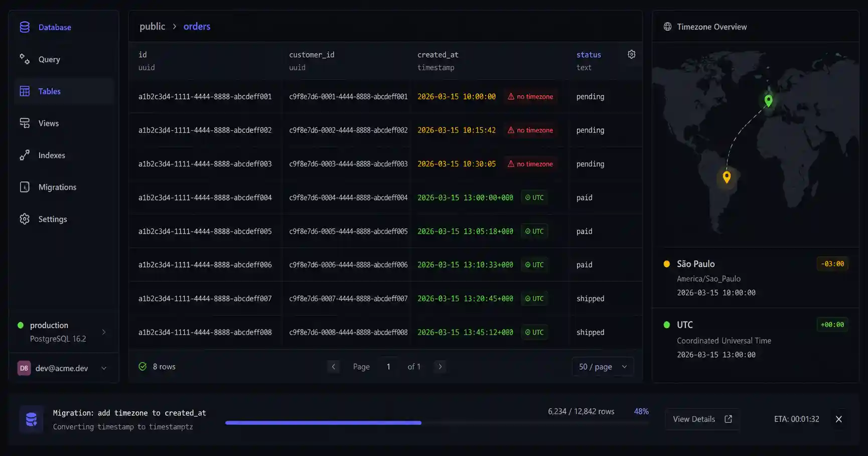Click the migration database icon in banner
The width and height of the screenshot is (868, 456).
pos(31,419)
